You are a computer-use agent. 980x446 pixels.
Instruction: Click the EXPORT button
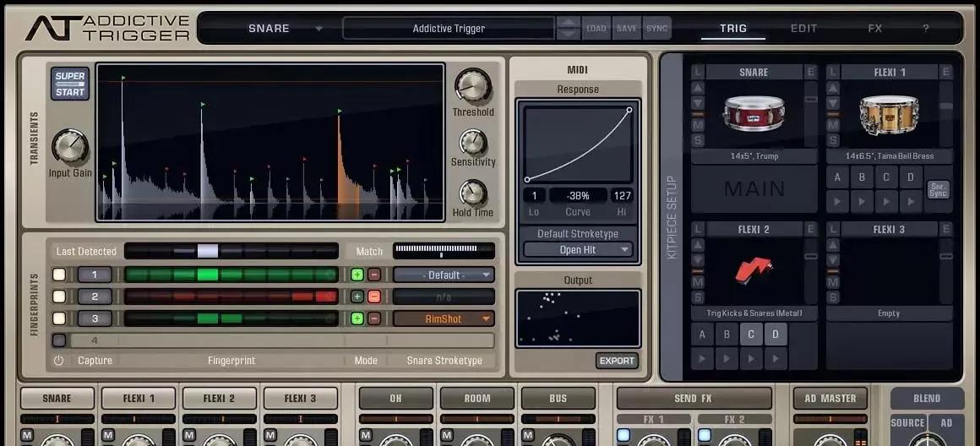click(x=616, y=361)
